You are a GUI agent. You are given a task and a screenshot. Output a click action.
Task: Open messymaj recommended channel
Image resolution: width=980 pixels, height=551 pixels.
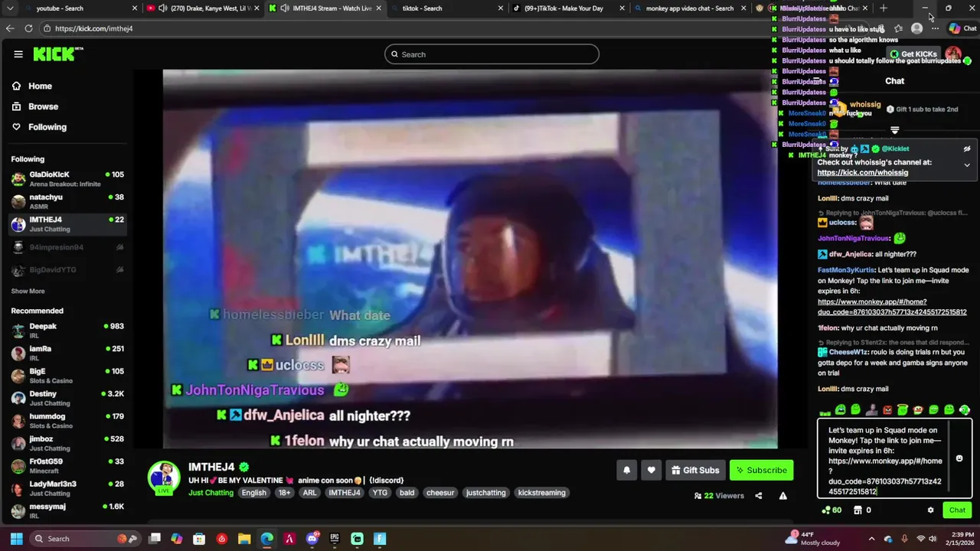[67, 511]
